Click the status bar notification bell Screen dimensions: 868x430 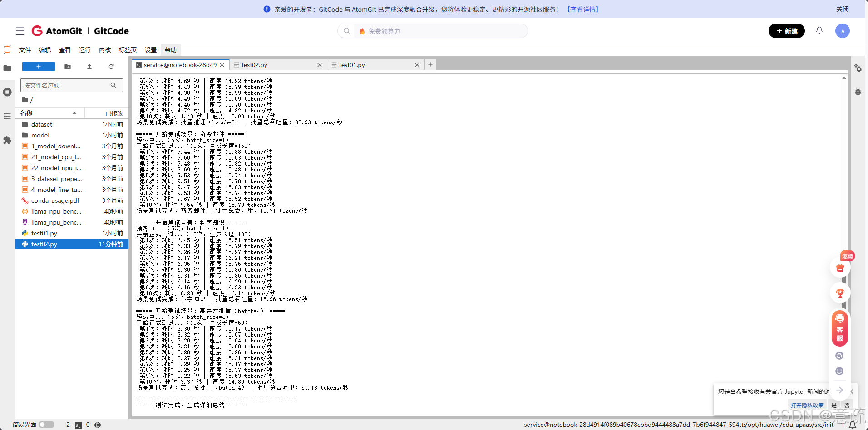click(853, 425)
